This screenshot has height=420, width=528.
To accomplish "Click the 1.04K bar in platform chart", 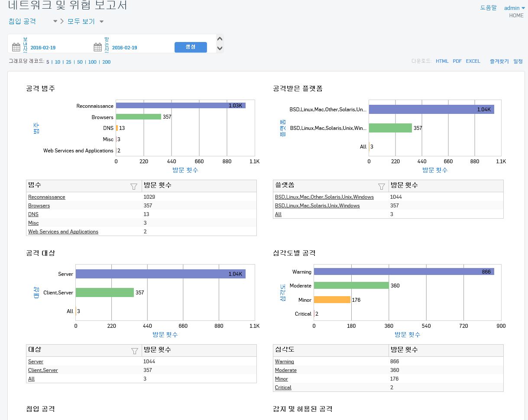I will 431,109.
